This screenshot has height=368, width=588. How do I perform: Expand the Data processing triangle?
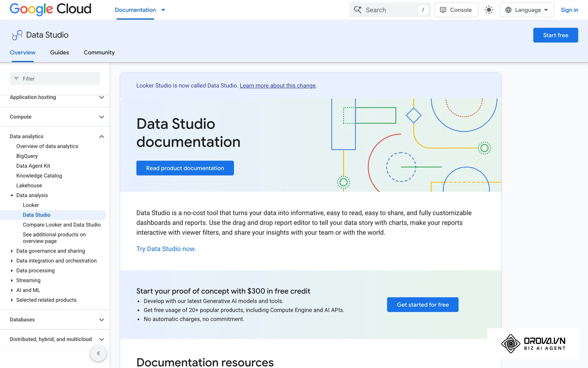12,271
